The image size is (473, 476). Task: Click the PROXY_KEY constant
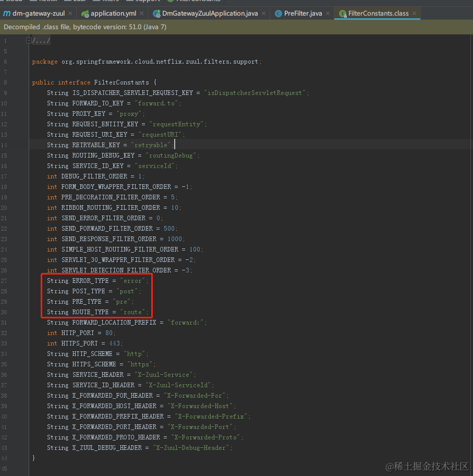89,114
